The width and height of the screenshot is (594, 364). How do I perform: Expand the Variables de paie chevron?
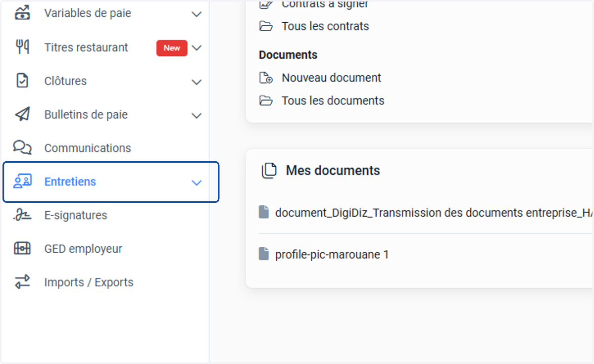pos(197,14)
